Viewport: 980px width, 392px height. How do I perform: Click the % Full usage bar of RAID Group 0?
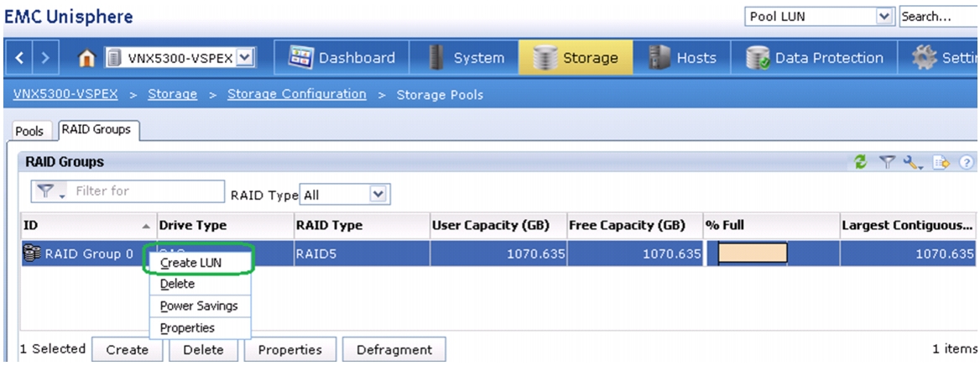pos(753,253)
